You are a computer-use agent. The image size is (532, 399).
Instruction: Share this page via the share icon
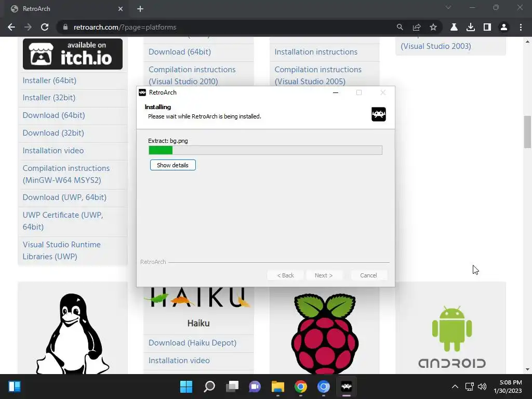[x=417, y=27]
